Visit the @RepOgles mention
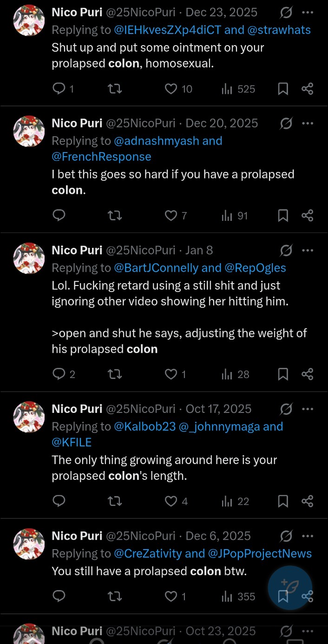Screen dimensions: 328x644 (256, 268)
